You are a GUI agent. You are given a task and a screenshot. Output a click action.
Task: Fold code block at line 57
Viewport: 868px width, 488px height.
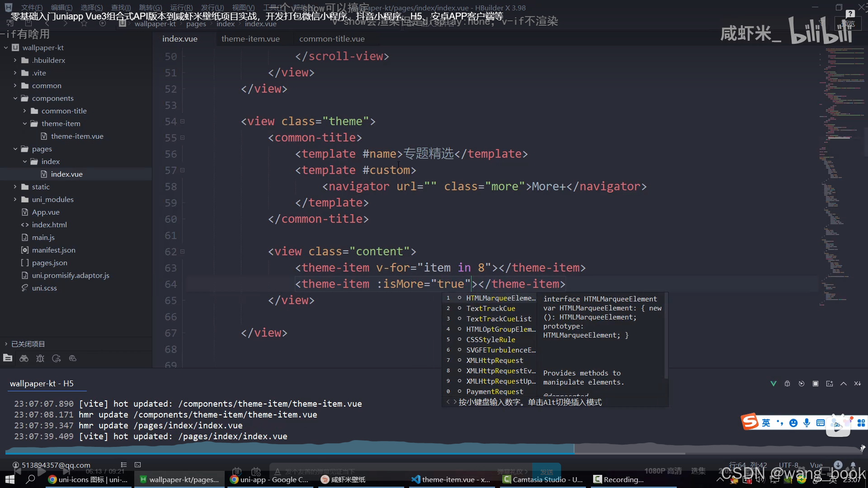[x=182, y=170]
